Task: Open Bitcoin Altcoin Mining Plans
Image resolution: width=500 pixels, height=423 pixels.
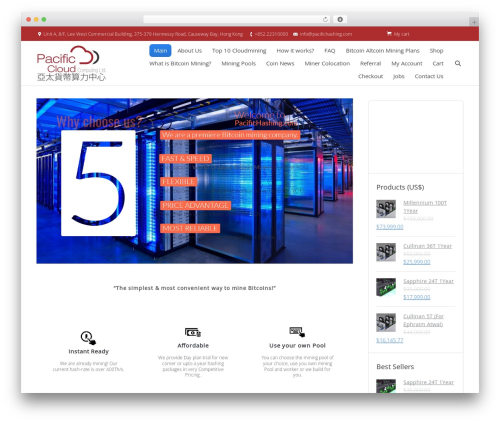Action: click(x=382, y=51)
